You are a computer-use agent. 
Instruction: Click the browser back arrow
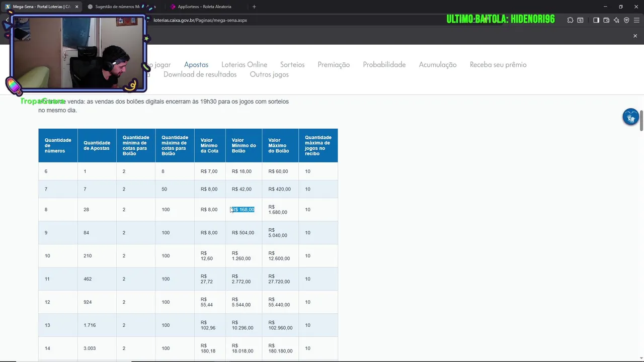(7, 20)
